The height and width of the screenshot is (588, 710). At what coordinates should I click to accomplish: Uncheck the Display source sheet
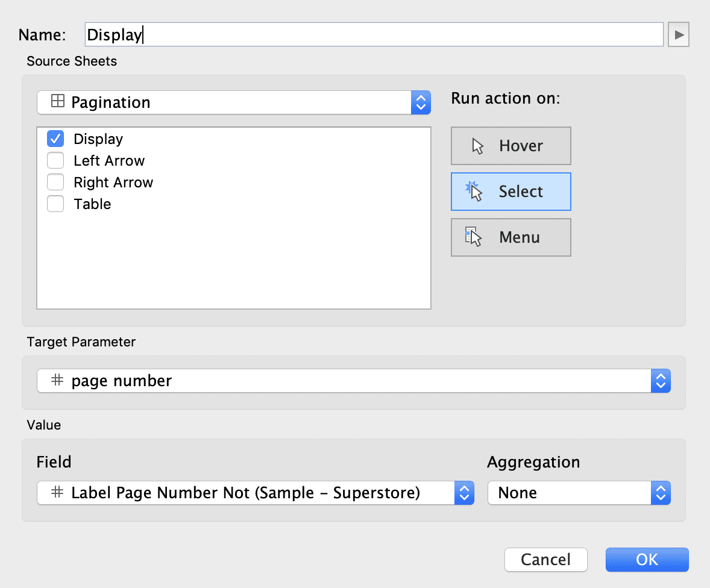point(55,139)
